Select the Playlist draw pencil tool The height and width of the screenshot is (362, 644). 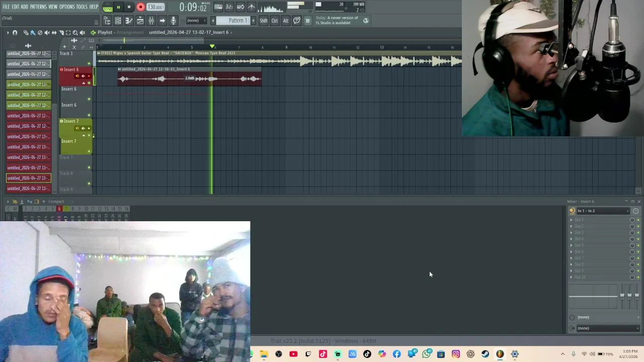click(26, 33)
